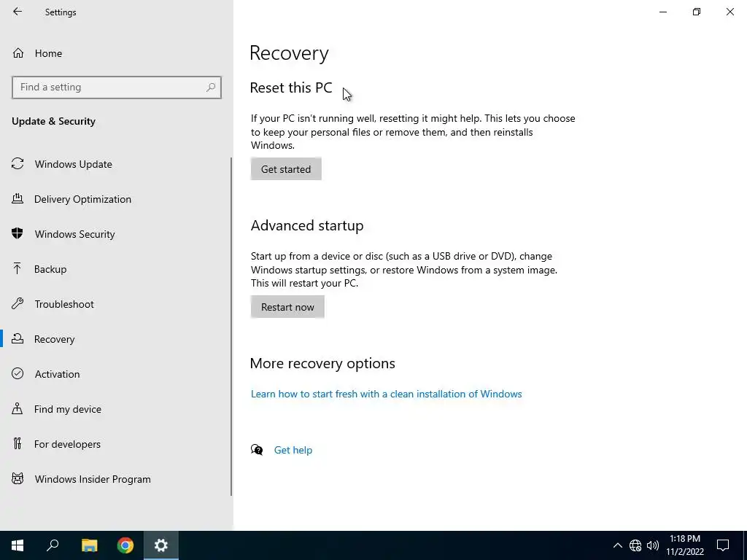Click the More recovery options heading
Screen dimensions: 747x560
pos(322,363)
